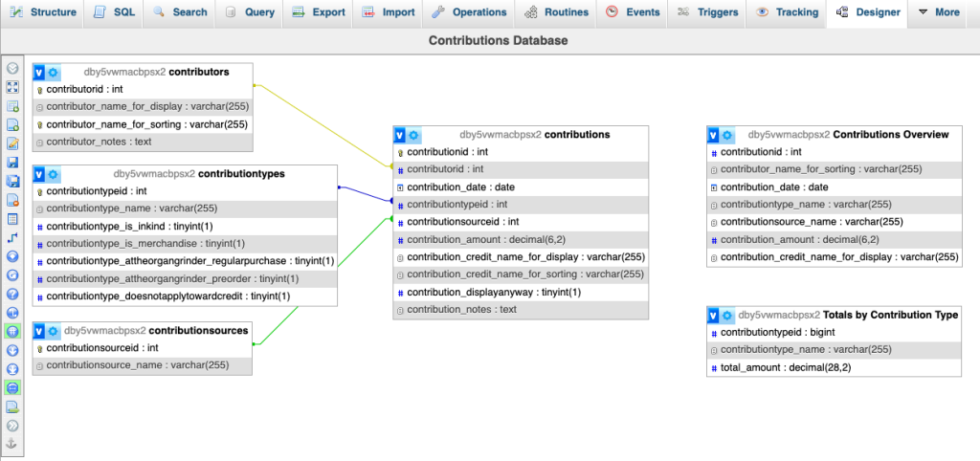
Task: Open the More dropdown tab
Action: point(939,12)
